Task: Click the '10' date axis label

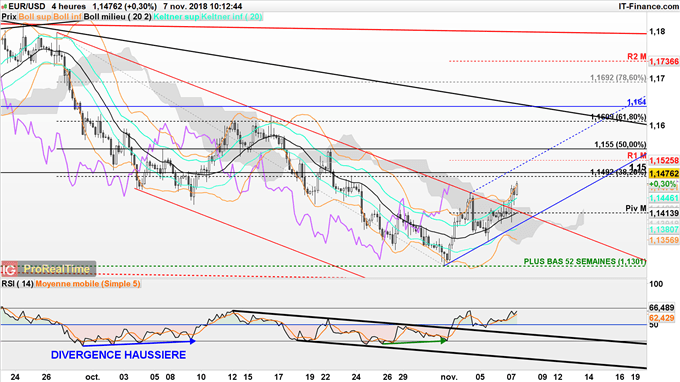Action: click(201, 377)
